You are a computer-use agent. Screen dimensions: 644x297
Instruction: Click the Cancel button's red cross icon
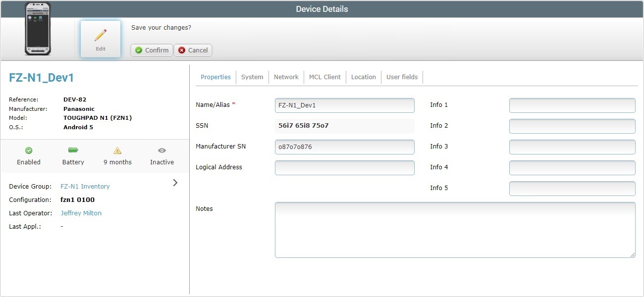point(181,50)
